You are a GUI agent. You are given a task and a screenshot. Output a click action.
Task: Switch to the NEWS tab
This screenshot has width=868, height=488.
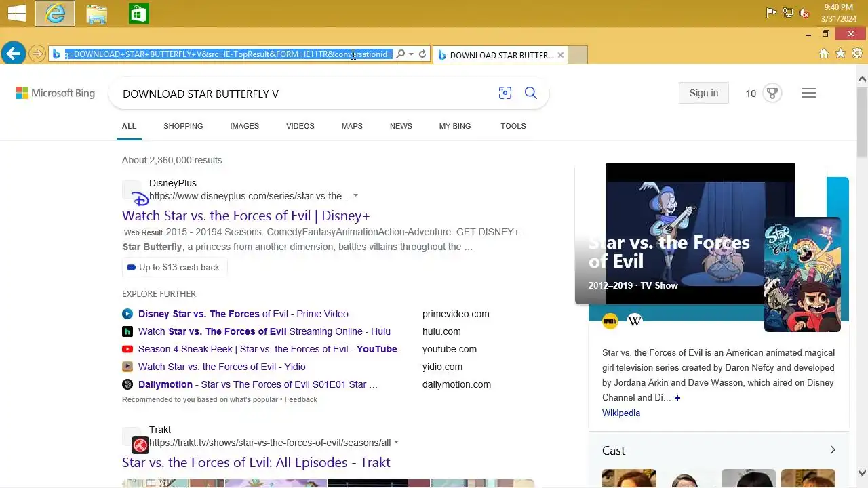click(401, 126)
